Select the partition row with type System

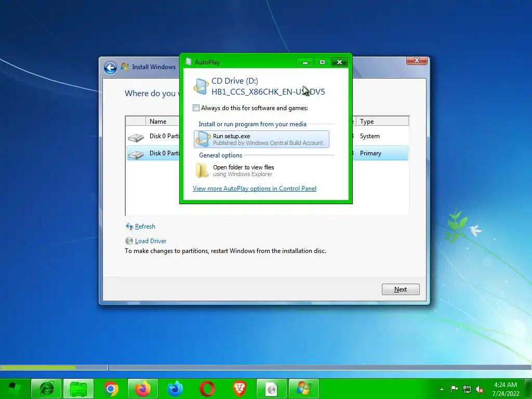click(x=380, y=136)
